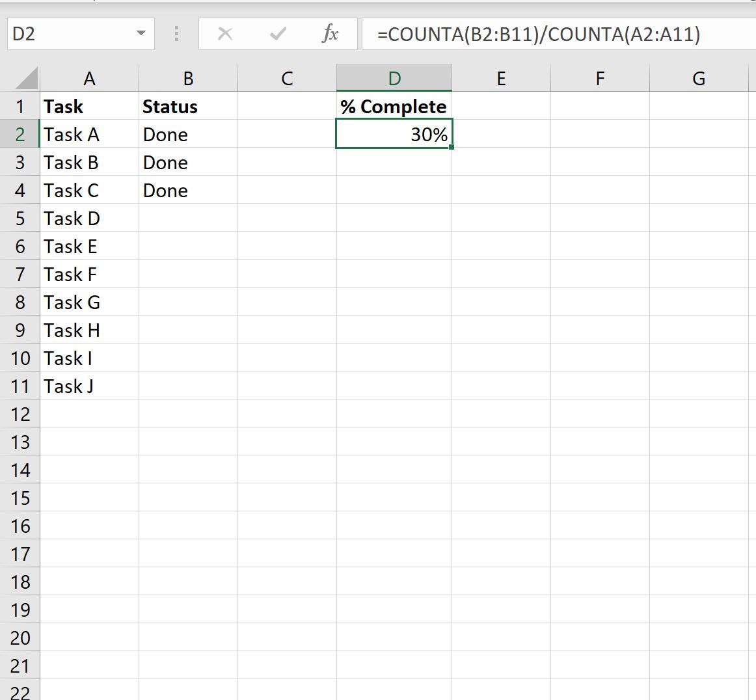Click the Status header cell B1
This screenshot has width=756, height=700.
pos(188,106)
